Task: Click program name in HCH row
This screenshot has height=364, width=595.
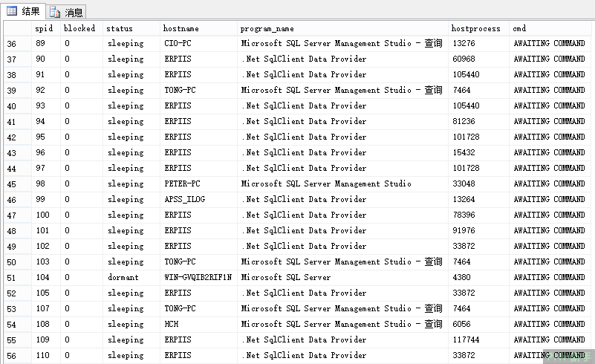Action: (x=342, y=324)
